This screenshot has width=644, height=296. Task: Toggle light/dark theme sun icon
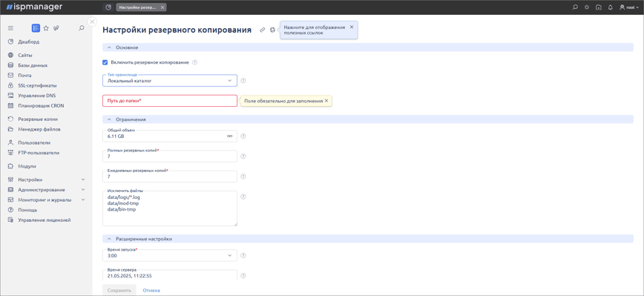[586, 7]
